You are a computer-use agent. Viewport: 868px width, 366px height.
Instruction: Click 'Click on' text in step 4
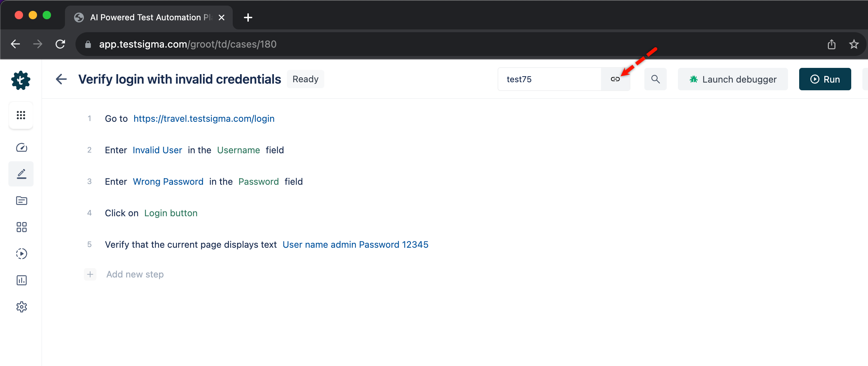[x=122, y=213]
